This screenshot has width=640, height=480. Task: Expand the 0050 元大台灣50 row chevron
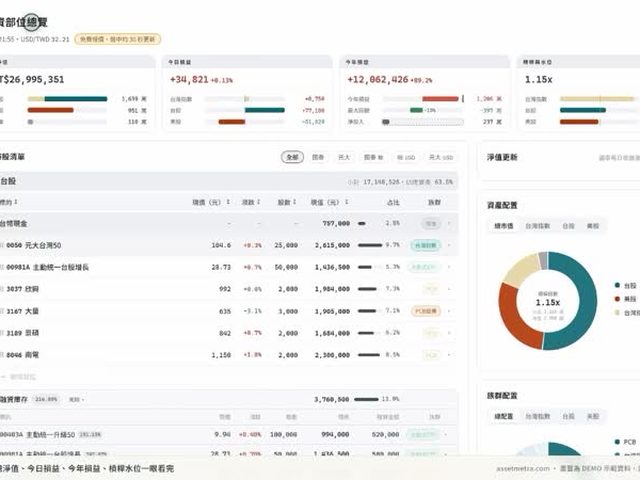pos(449,245)
